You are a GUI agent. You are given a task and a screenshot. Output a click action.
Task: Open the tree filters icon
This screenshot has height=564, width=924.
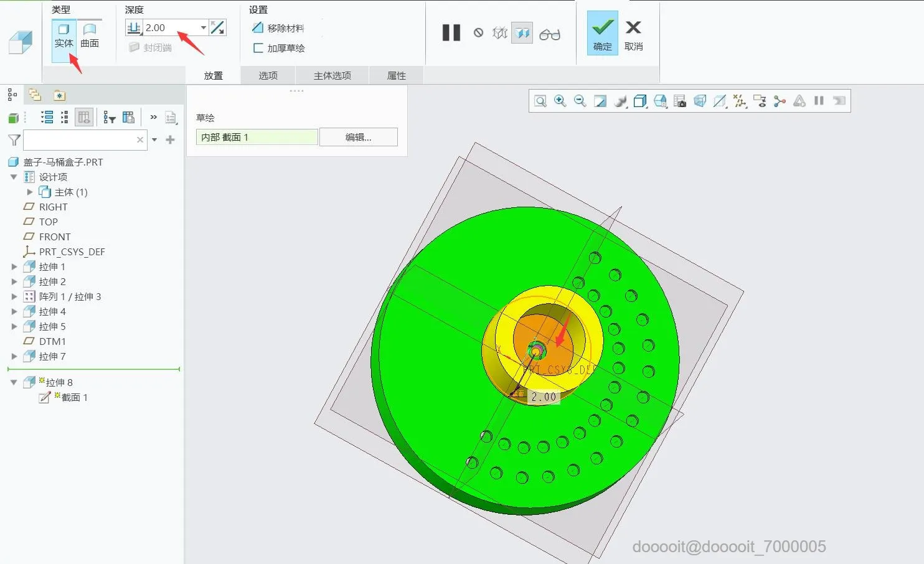point(110,117)
